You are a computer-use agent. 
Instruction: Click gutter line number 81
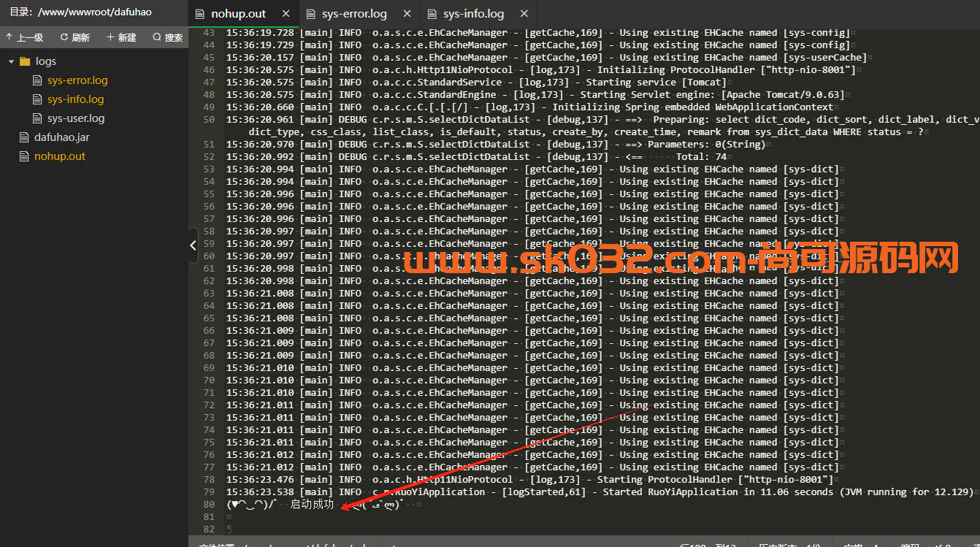(x=209, y=517)
